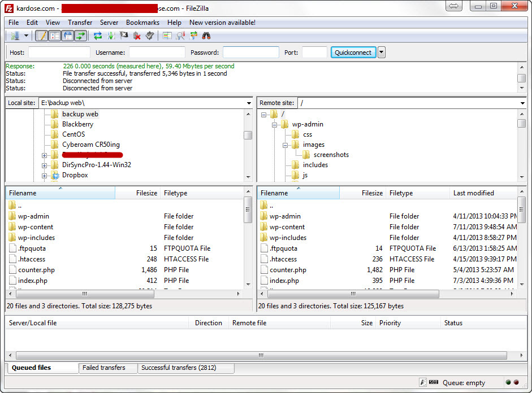Click the Username input field
532x393 pixels.
(157, 53)
